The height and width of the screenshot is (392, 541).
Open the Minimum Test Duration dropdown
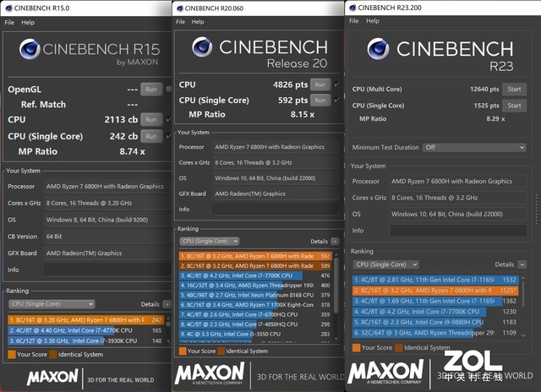474,147
